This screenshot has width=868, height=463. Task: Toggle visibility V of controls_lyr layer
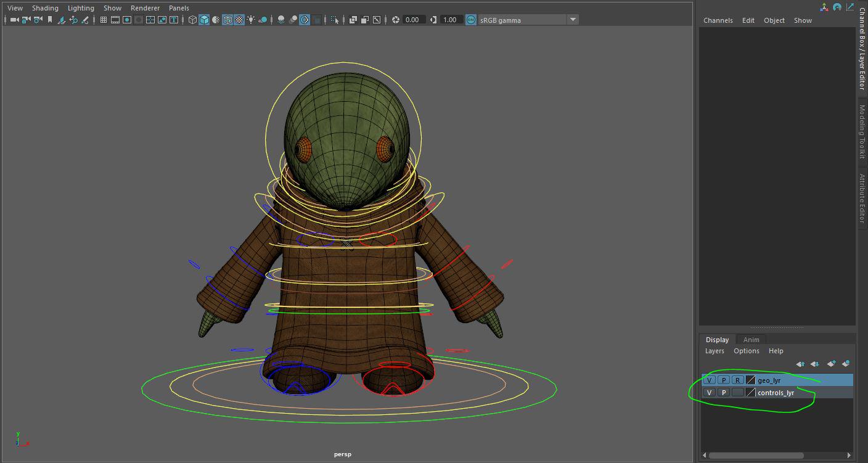(x=709, y=393)
